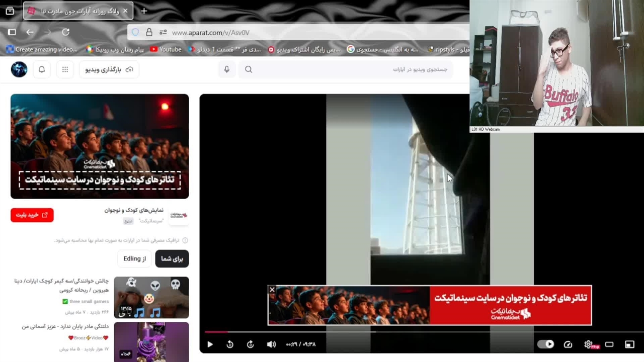Click the red buy ticket button
This screenshot has height=362, width=644.
(x=32, y=215)
